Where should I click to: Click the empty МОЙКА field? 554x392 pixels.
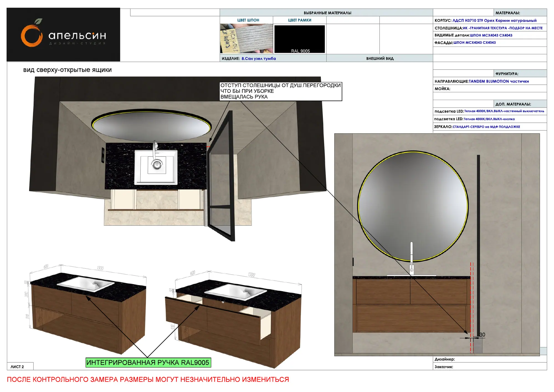(x=490, y=89)
